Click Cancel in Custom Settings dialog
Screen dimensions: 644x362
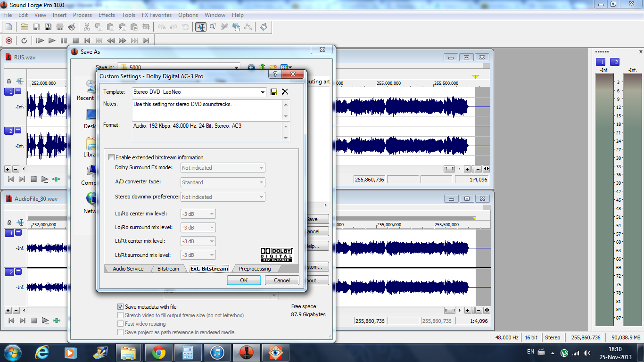[282, 280]
